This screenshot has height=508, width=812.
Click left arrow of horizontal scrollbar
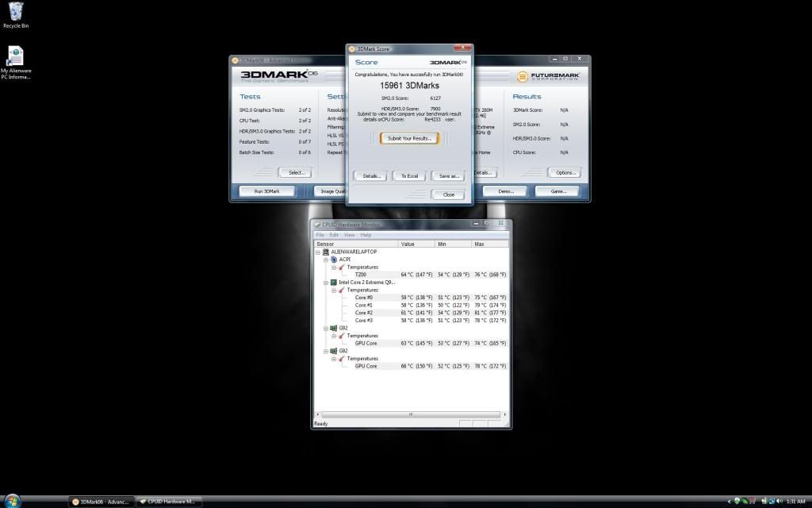point(317,414)
